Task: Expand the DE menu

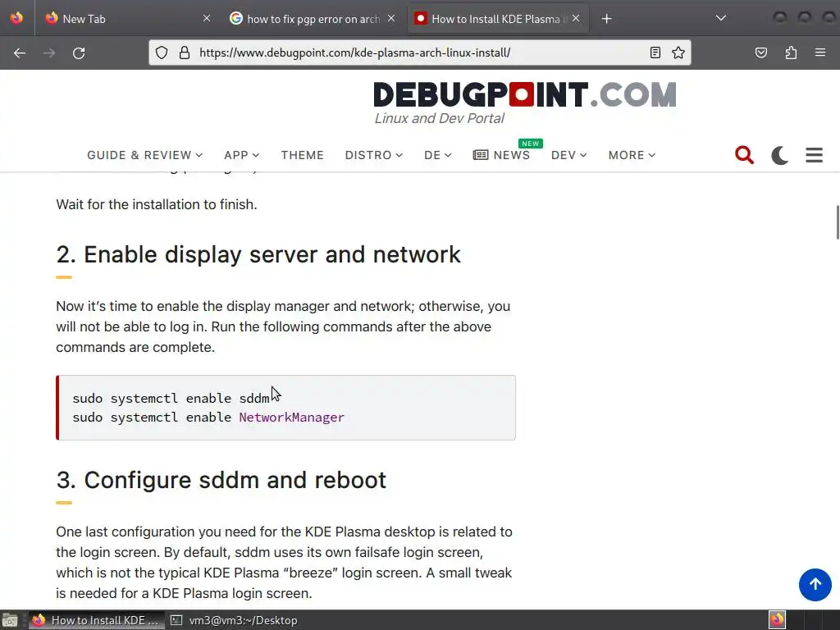Action: tap(438, 155)
